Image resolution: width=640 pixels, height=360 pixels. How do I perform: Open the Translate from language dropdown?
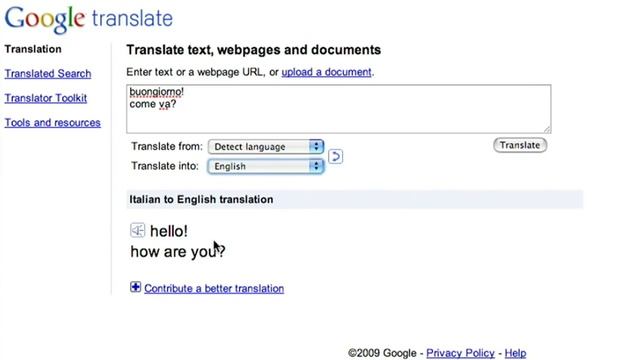[266, 147]
